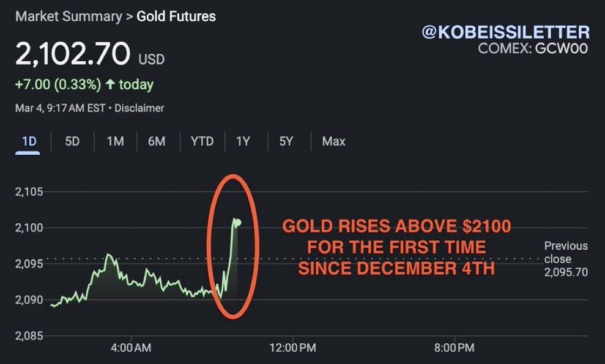This screenshot has height=364, width=605.
Task: Select the Max range tab
Action: 333,141
